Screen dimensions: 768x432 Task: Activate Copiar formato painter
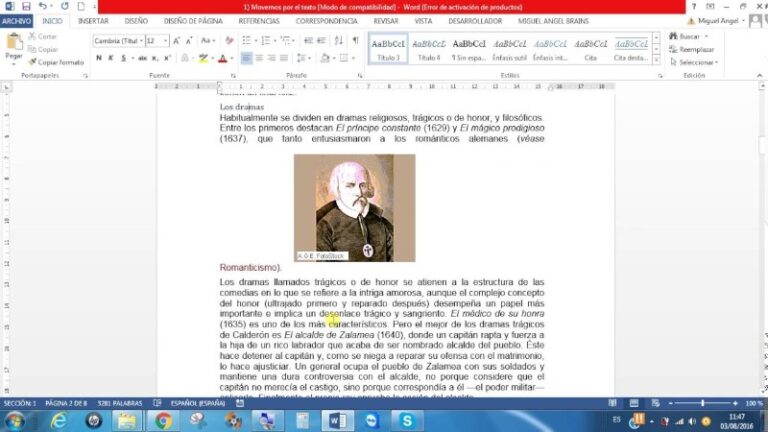tap(56, 62)
